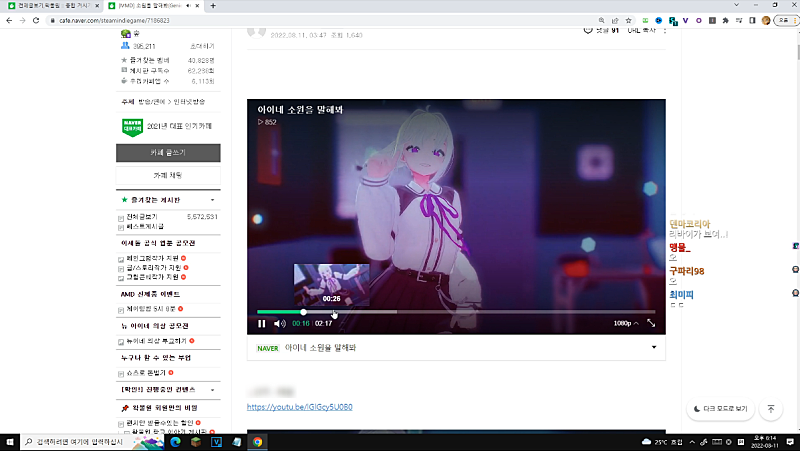Open the 베스트게시글 board link

tap(145, 226)
